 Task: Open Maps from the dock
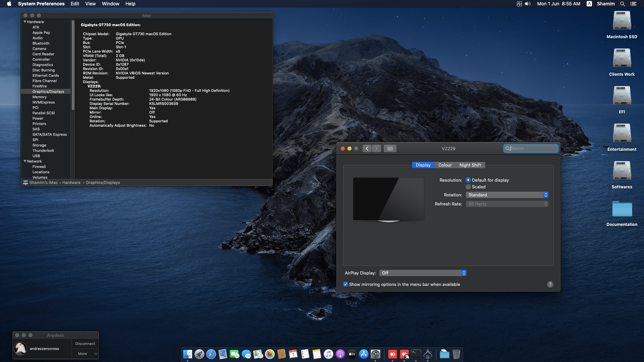[258, 354]
